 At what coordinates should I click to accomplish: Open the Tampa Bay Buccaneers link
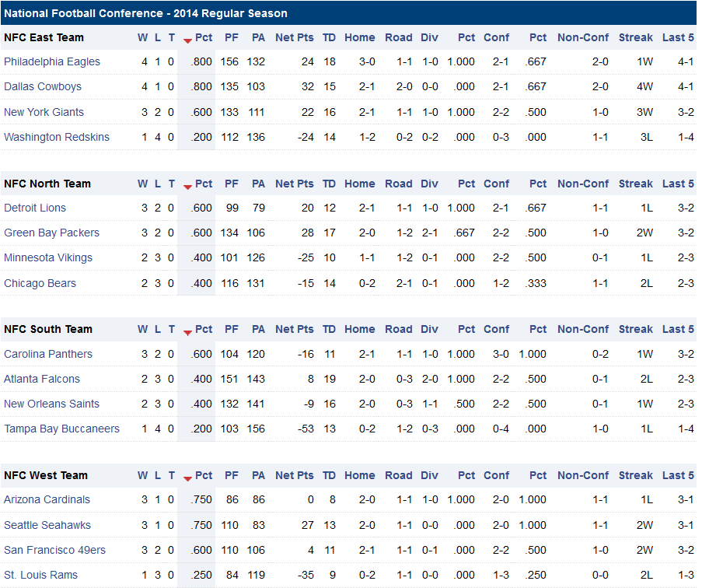coord(61,429)
